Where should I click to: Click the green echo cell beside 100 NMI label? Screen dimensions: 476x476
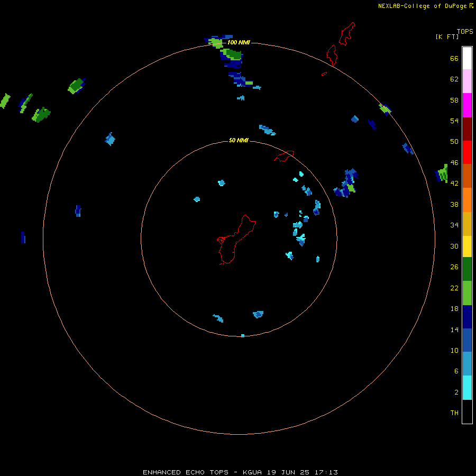[x=216, y=42]
